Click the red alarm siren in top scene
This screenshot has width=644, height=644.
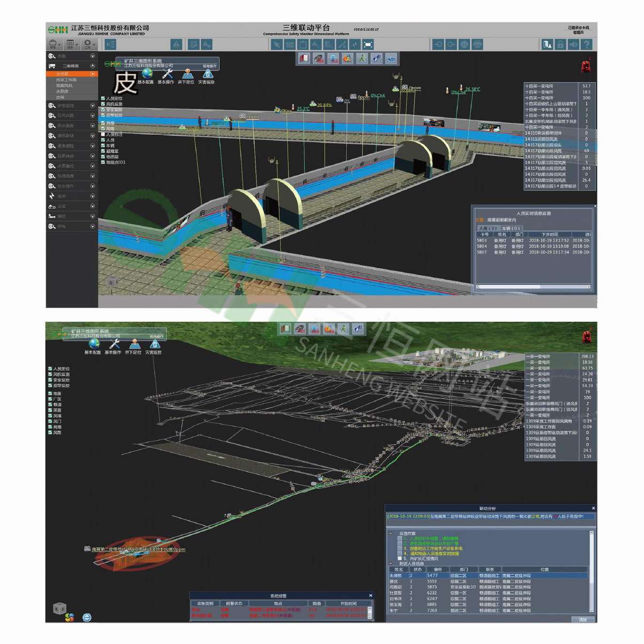[586, 66]
